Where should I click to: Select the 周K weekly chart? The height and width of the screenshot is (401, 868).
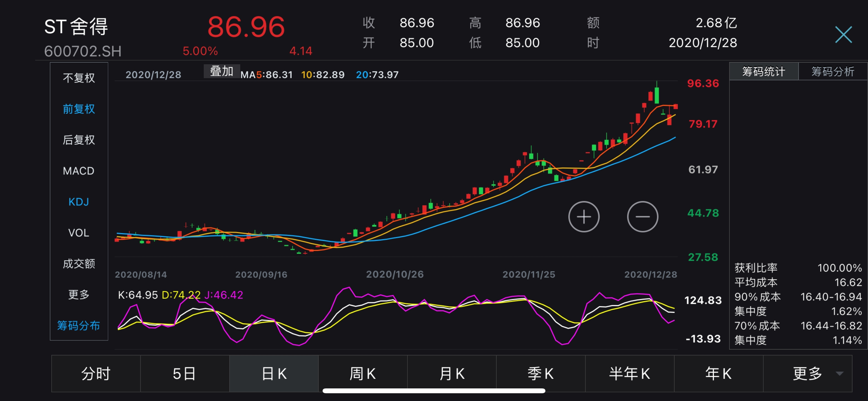pyautogui.click(x=363, y=373)
